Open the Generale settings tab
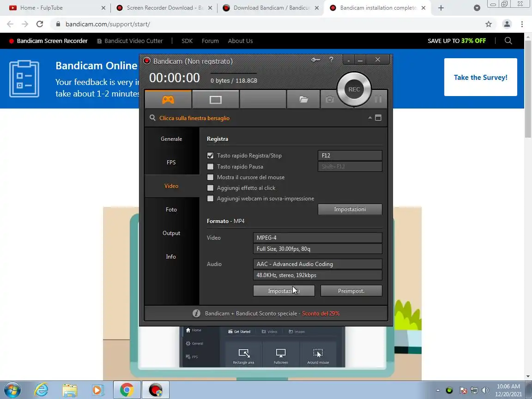This screenshot has width=532, height=399. click(x=171, y=139)
